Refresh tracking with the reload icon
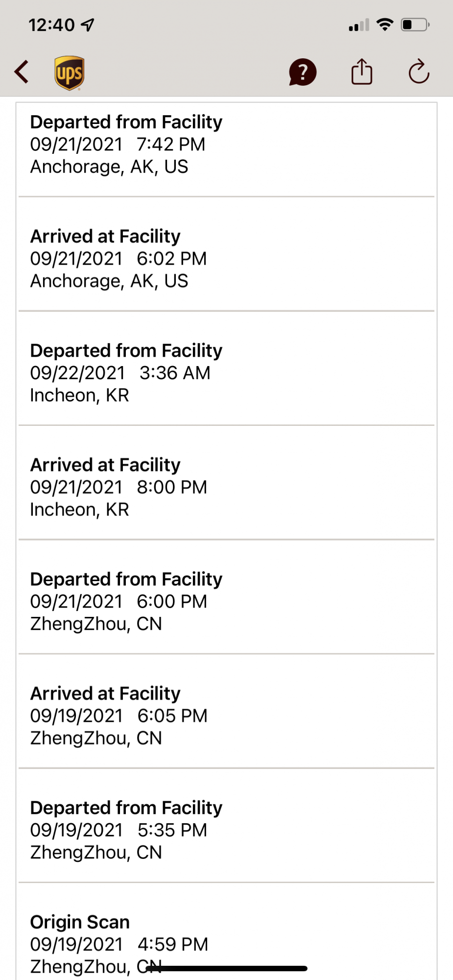 click(419, 72)
